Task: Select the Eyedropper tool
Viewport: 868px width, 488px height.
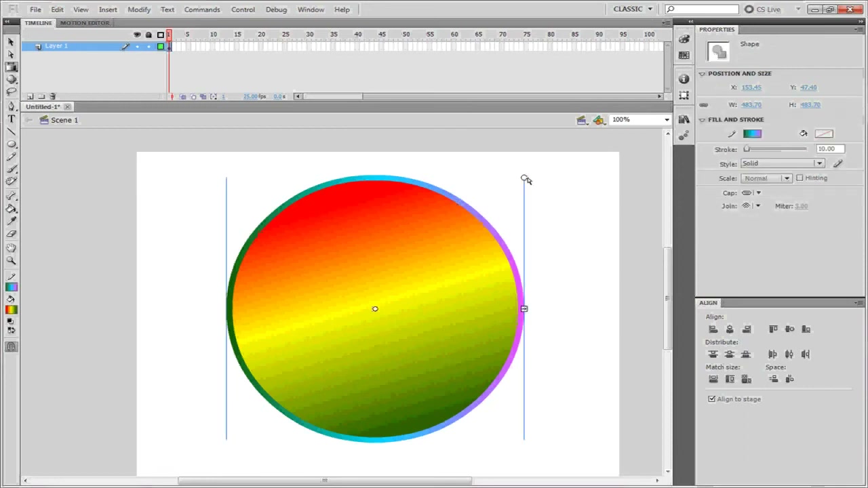Action: tap(11, 221)
